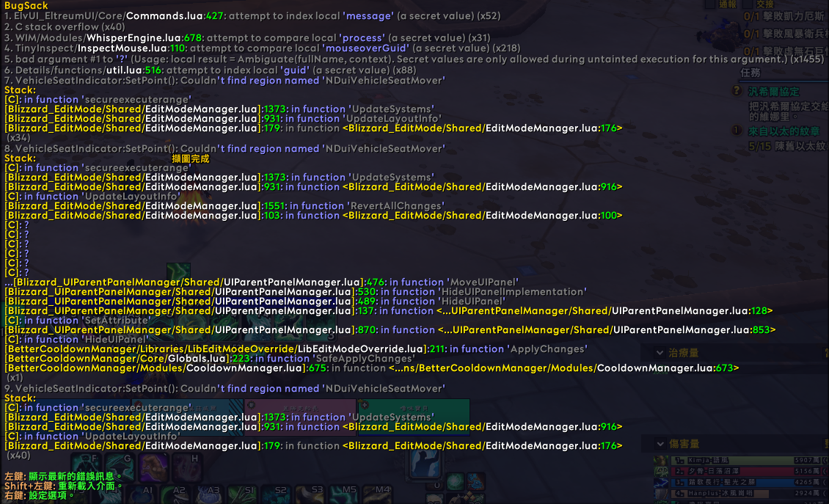Select the second-ranked red damage bar

[x=741, y=472]
